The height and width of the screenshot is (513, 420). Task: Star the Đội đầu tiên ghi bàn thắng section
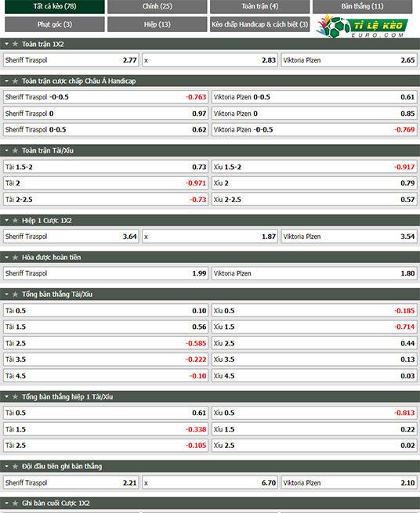pyautogui.click(x=15, y=466)
